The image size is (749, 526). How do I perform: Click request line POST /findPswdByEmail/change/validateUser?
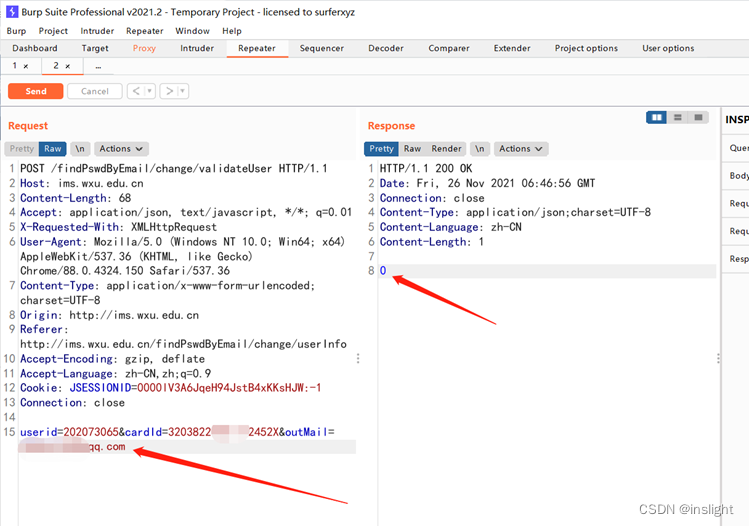coord(174,169)
